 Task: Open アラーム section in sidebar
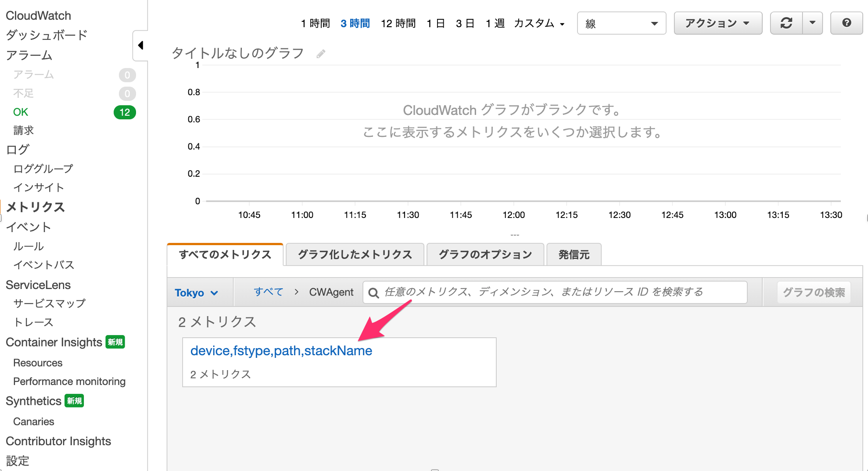(x=29, y=55)
